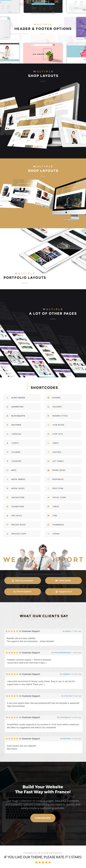This screenshot has width=86, height=868.
Task: Open the Selections shortcode item
Action: pos(63,488)
